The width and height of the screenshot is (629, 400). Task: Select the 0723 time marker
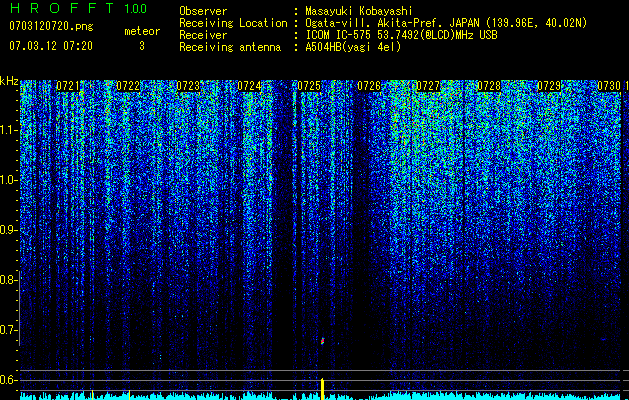pos(188,86)
